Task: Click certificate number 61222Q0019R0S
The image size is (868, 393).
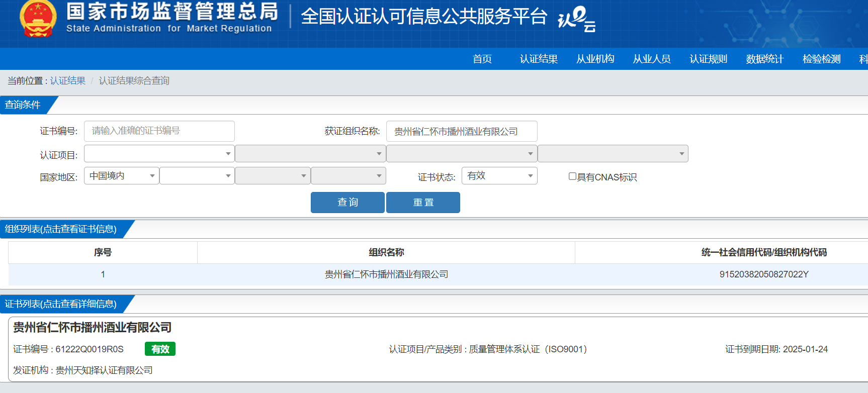Action: (x=90, y=349)
